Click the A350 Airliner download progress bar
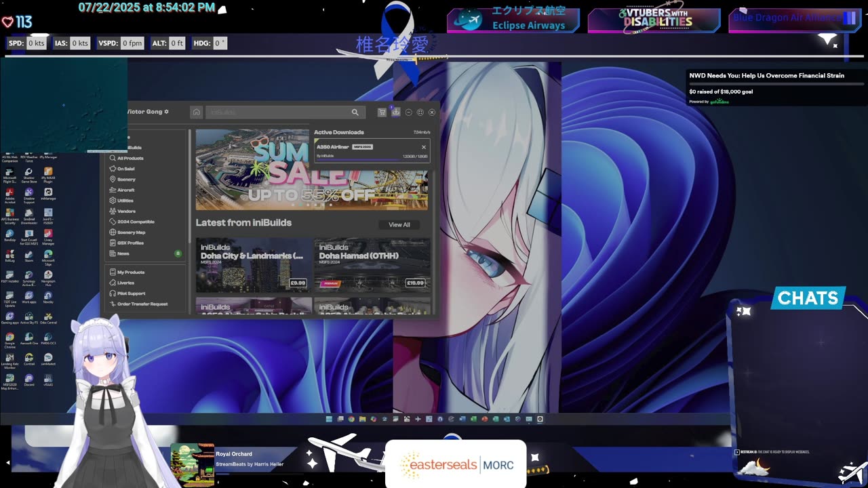868x488 pixels. pos(372,160)
